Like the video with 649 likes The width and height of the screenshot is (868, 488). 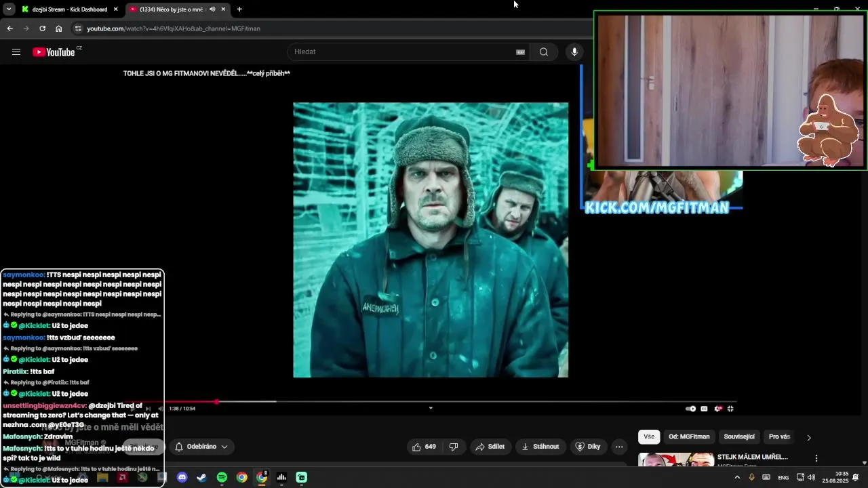click(424, 447)
